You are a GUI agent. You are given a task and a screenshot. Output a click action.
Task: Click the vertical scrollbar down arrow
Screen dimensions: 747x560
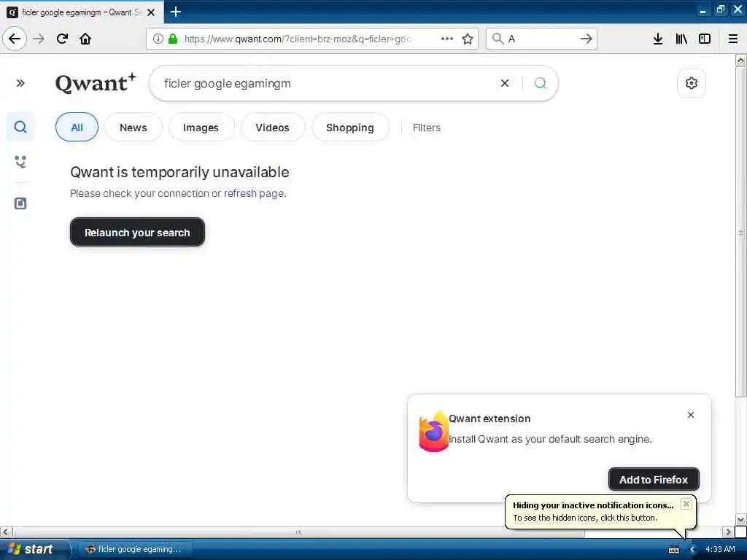[740, 519]
